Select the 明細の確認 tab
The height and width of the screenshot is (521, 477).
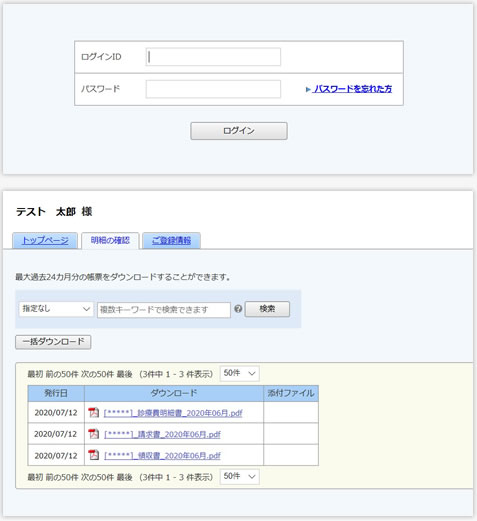pos(110,240)
